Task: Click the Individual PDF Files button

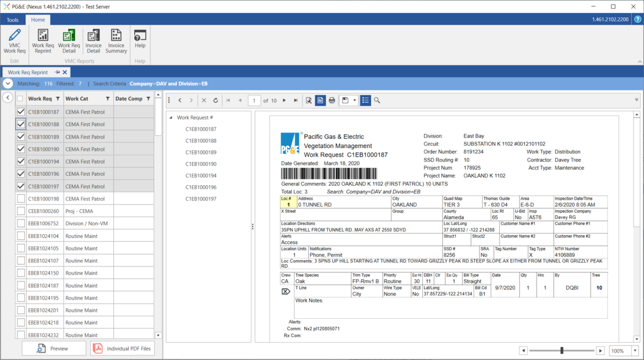Action: click(123, 348)
